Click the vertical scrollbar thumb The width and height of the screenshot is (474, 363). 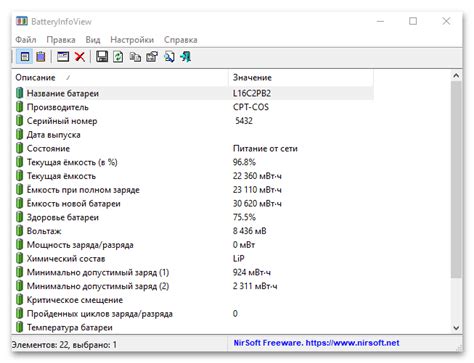[x=456, y=179]
